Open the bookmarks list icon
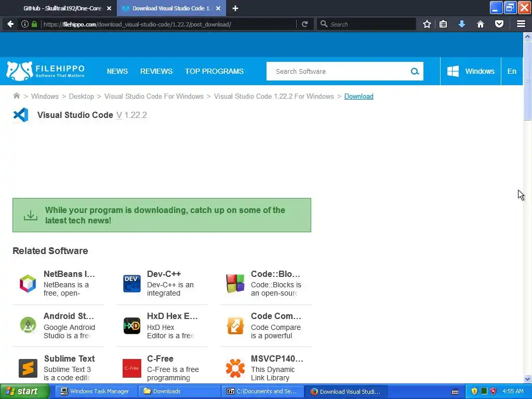This screenshot has width=532, height=399. tap(443, 24)
